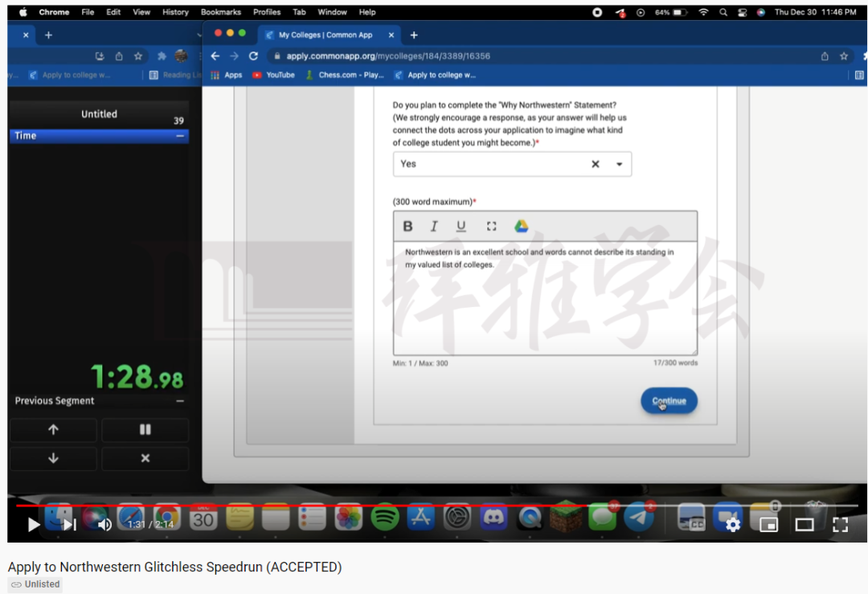Click the Continue button
Screen dimensions: 868x594
click(x=669, y=401)
